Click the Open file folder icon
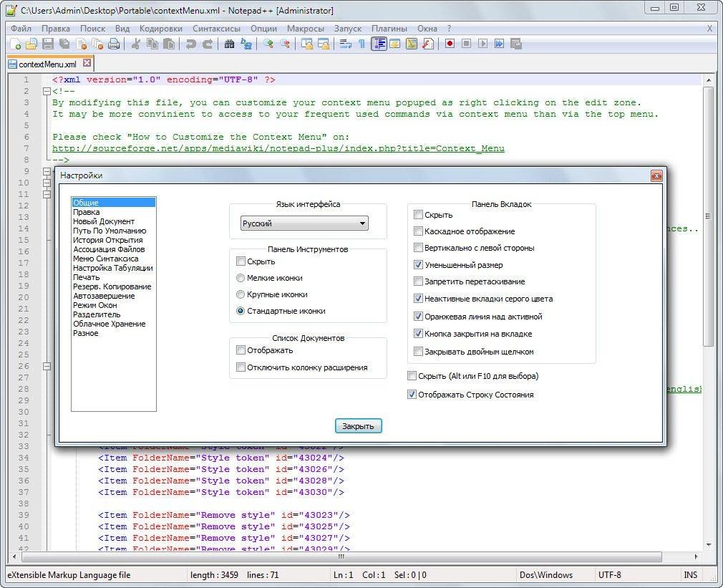The height and width of the screenshot is (588, 723). [x=31, y=44]
